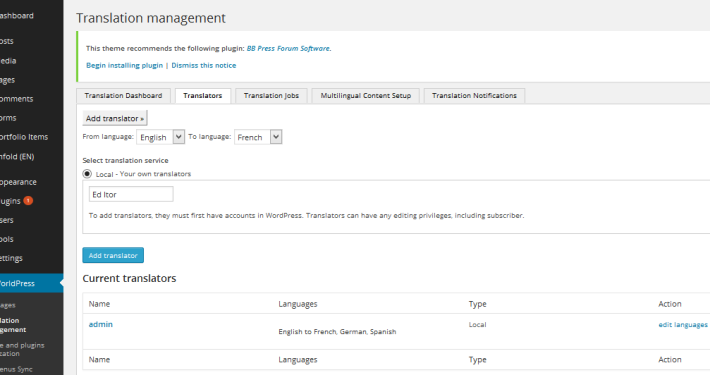The width and height of the screenshot is (710, 375).
Task: Open Media in the sidebar
Action: click(8, 61)
